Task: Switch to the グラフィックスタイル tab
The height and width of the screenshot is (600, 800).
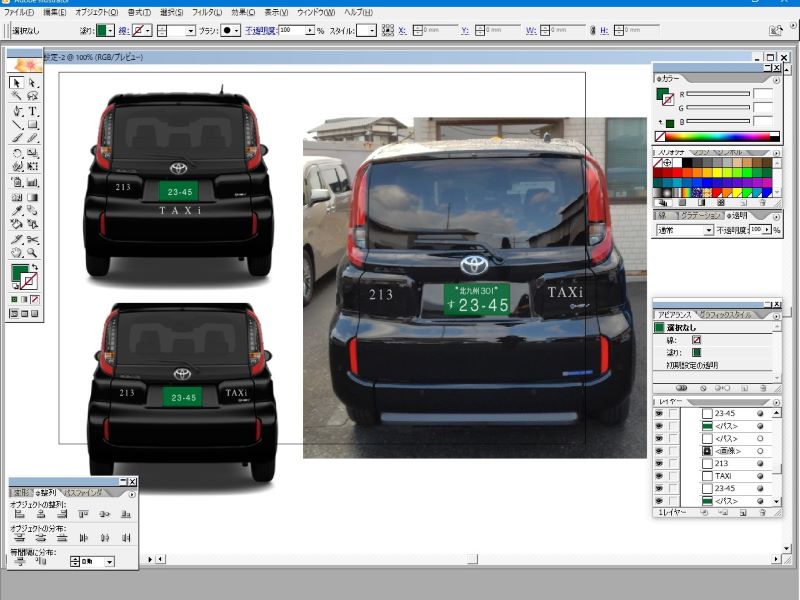Action: click(x=724, y=315)
